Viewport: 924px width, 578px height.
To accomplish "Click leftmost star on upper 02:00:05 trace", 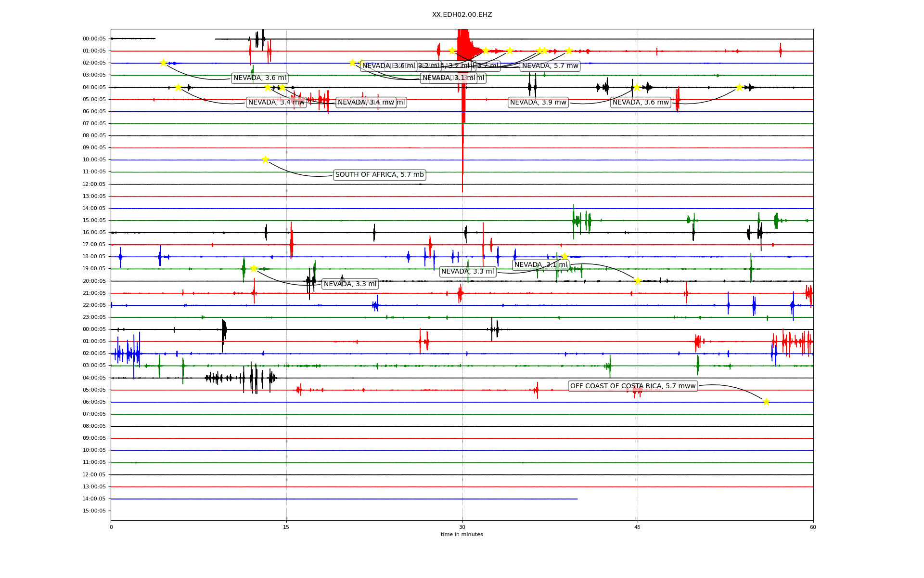I will (x=163, y=63).
